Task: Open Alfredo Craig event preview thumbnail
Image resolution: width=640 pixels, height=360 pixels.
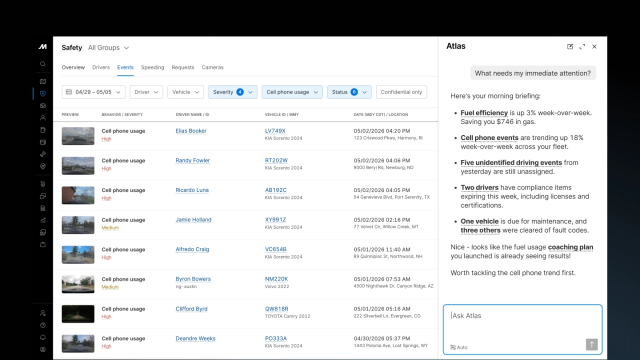Action: tap(78, 255)
